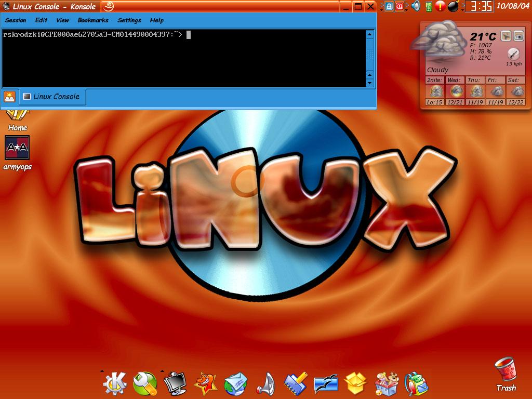Click the Fri forecast icon

tap(496, 91)
